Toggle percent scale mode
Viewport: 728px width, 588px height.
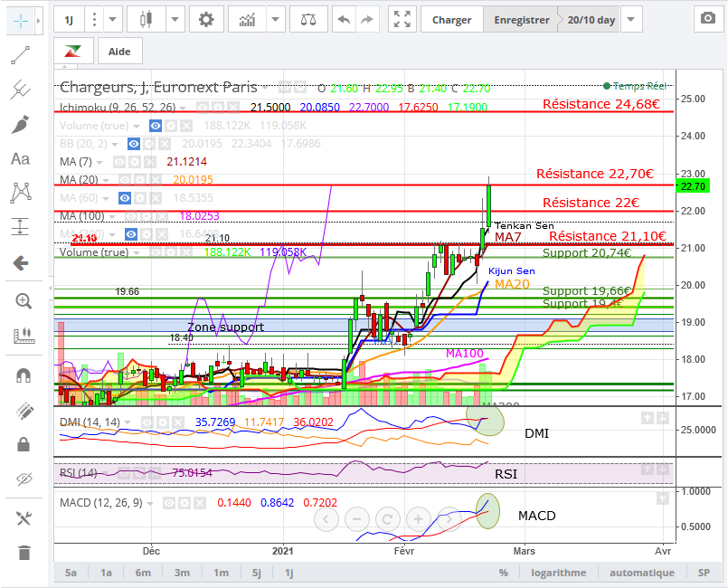coord(504,573)
